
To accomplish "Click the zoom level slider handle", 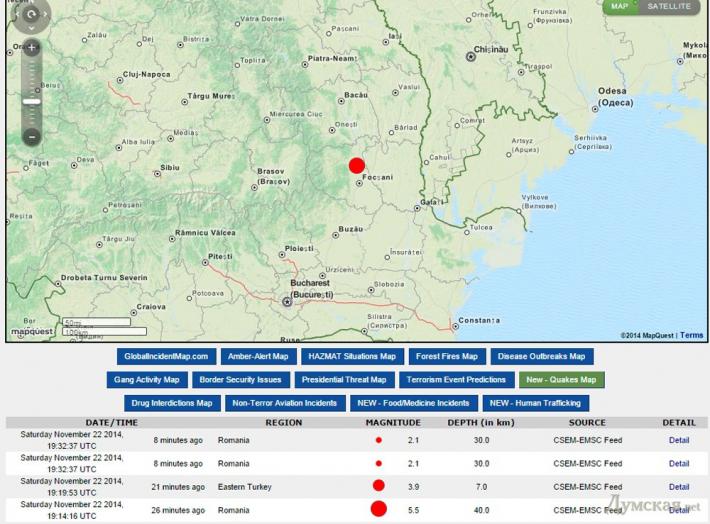I will pos(32,101).
